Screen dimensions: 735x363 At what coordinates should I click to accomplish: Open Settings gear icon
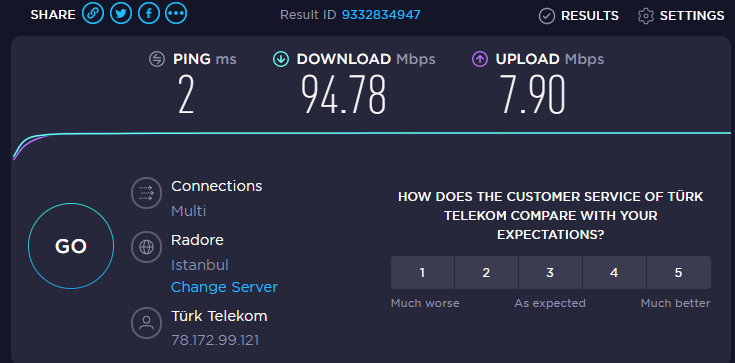645,16
